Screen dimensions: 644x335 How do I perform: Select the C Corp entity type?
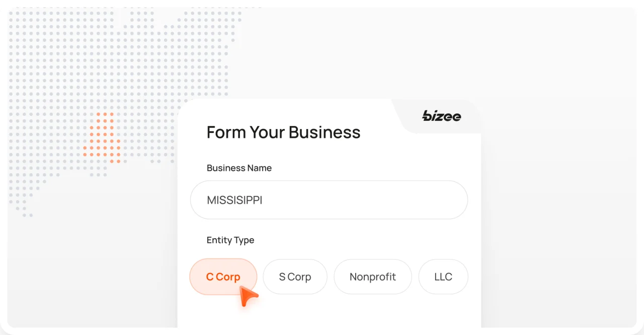point(223,277)
